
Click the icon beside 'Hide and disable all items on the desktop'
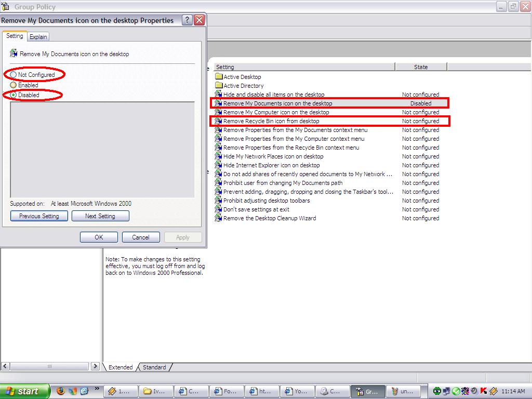[219, 95]
